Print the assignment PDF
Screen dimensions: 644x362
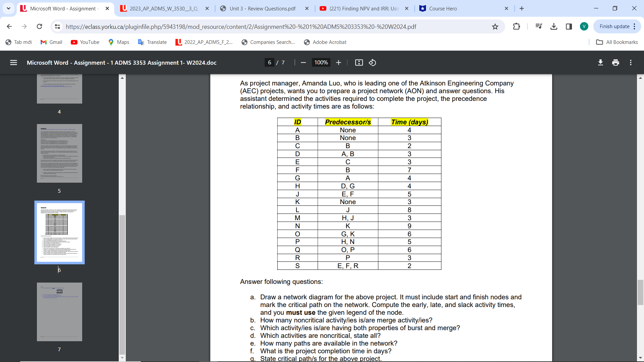[x=615, y=62]
